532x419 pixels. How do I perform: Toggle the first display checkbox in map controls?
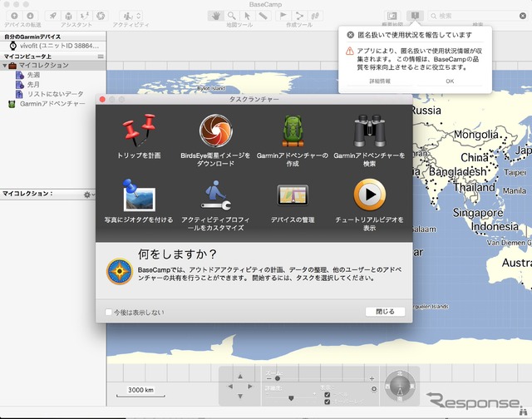click(x=327, y=395)
